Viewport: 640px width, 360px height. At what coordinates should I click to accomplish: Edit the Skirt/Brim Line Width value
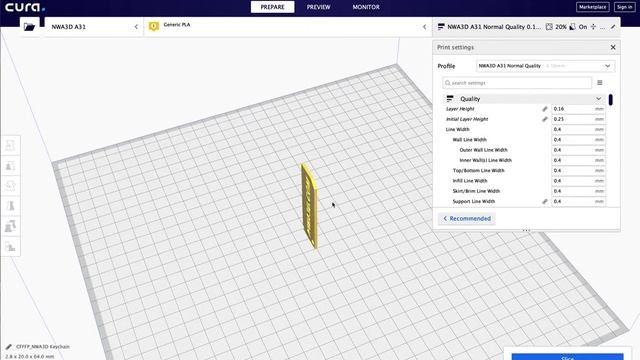click(578, 191)
